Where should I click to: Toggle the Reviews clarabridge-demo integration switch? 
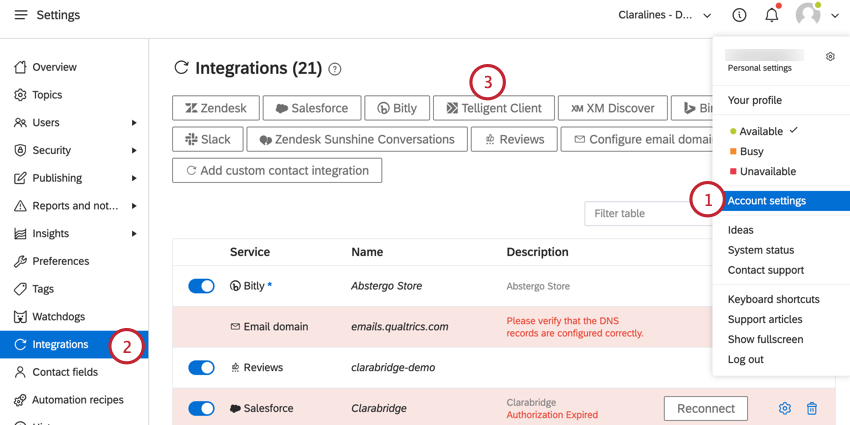click(201, 368)
